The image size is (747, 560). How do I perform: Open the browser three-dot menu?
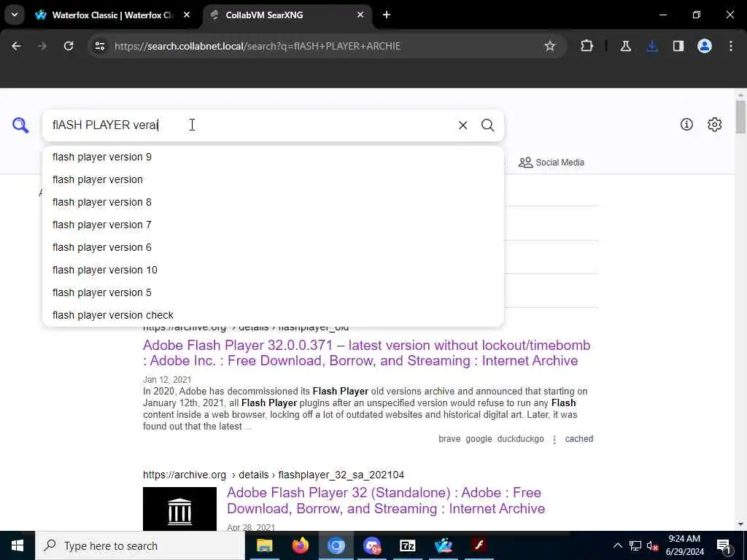click(731, 46)
